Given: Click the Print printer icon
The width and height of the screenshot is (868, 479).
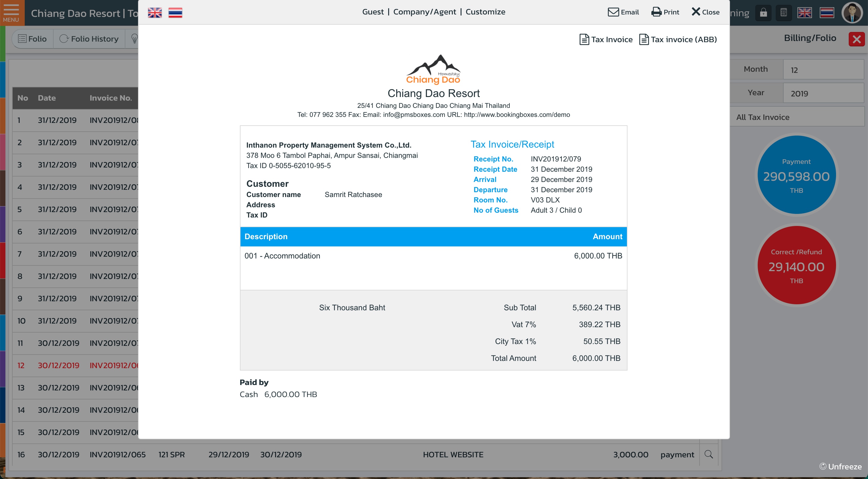Looking at the screenshot, I should pyautogui.click(x=656, y=12).
